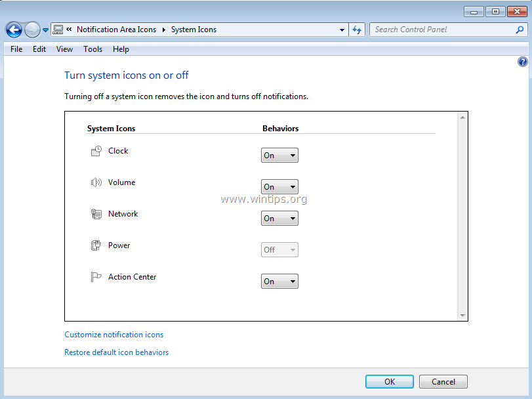Open the Action Center behavior dropdown

[279, 281]
